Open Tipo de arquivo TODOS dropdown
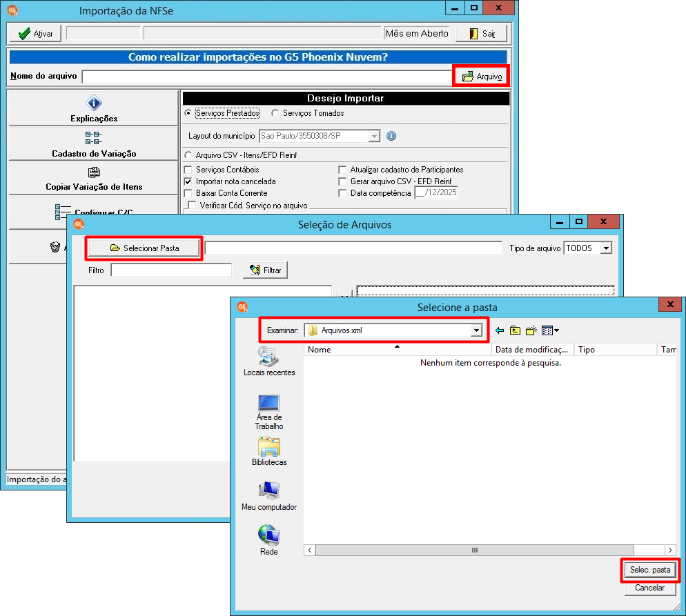Viewport: 686px width, 616px height. (606, 248)
